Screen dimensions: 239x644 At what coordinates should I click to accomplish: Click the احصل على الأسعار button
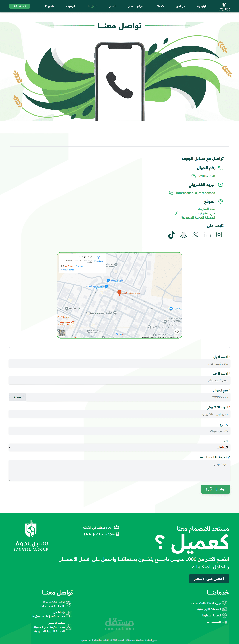209,578
